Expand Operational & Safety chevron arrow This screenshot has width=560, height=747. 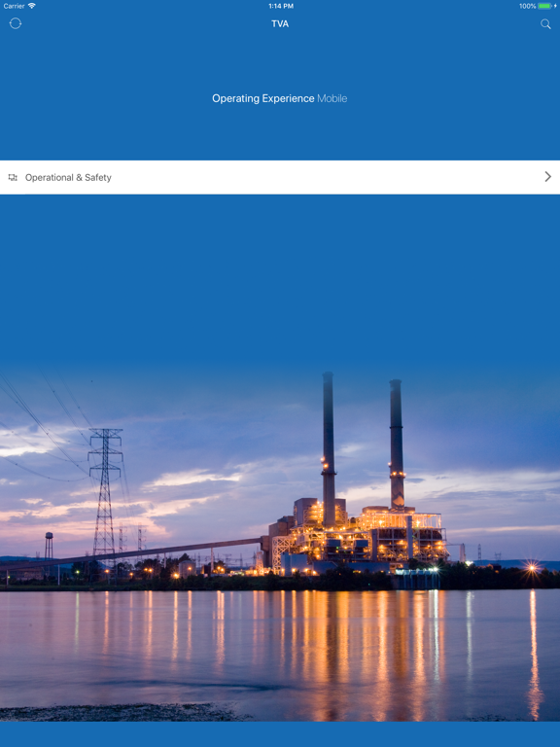pyautogui.click(x=547, y=177)
